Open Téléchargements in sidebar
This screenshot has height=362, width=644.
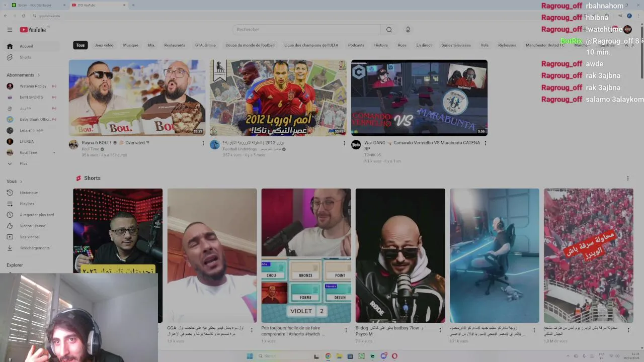pyautogui.click(x=31, y=248)
